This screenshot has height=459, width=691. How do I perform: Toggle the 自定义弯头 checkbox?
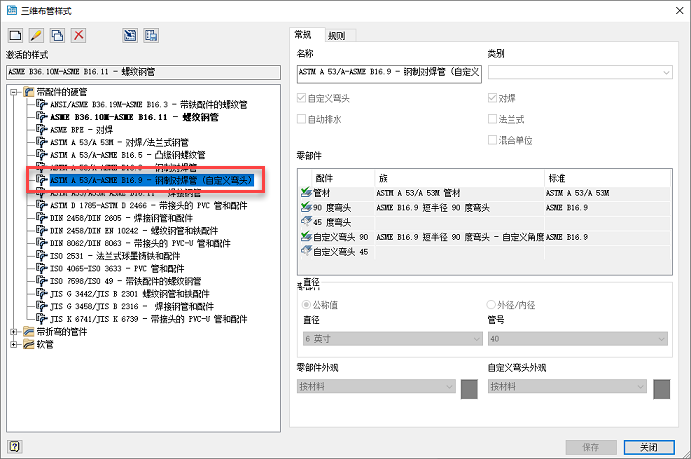click(301, 98)
